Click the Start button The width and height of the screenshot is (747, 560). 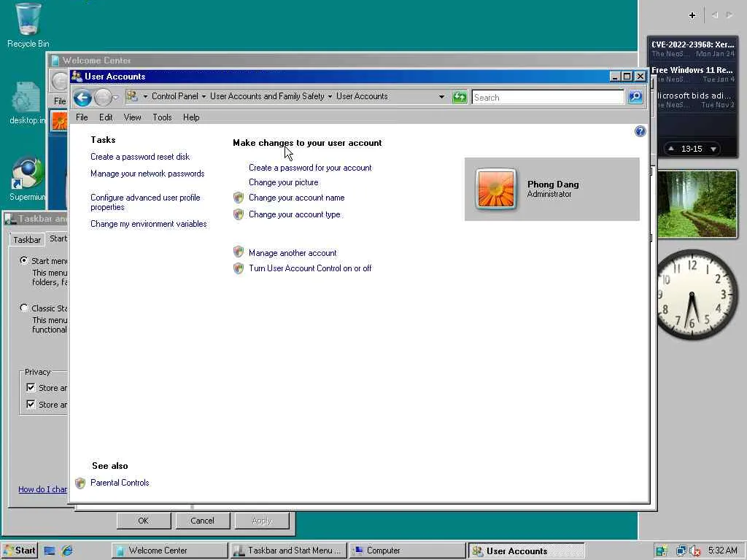click(19, 551)
